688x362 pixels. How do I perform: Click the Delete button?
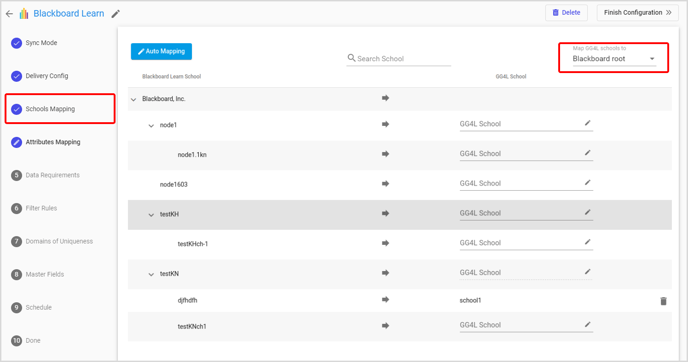click(566, 13)
